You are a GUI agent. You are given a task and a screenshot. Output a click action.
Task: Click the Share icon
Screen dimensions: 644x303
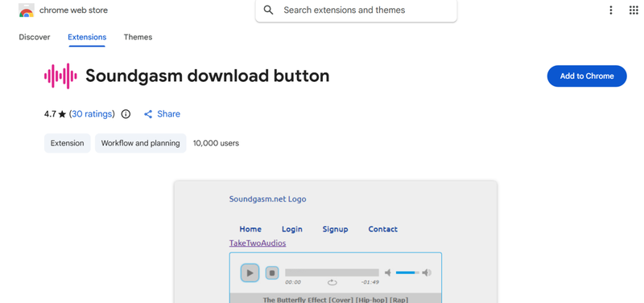[148, 114]
